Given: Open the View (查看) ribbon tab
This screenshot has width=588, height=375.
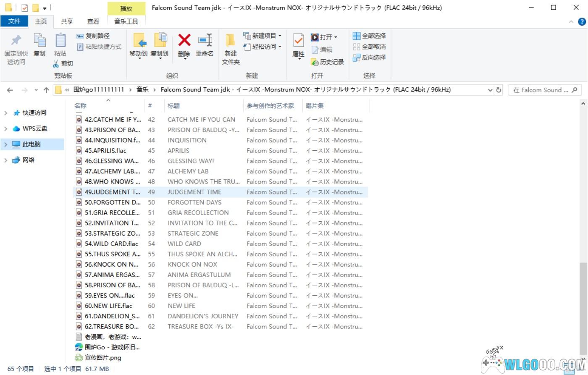Looking at the screenshot, I should 93,21.
